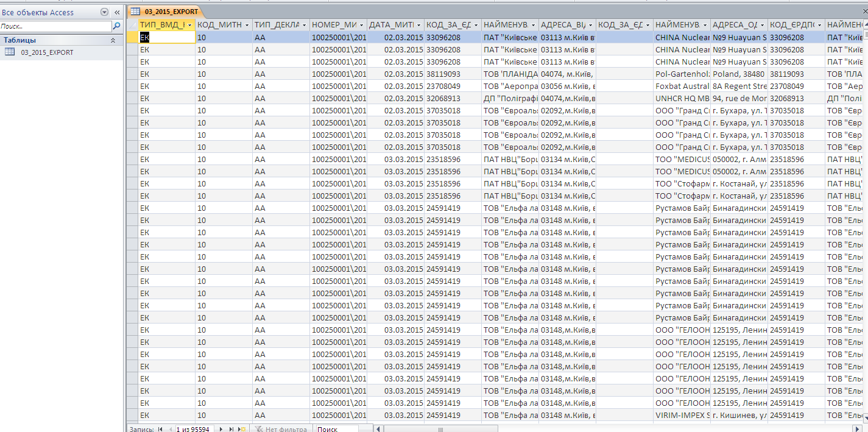
Task: Go to the first record
Action: click(160, 429)
